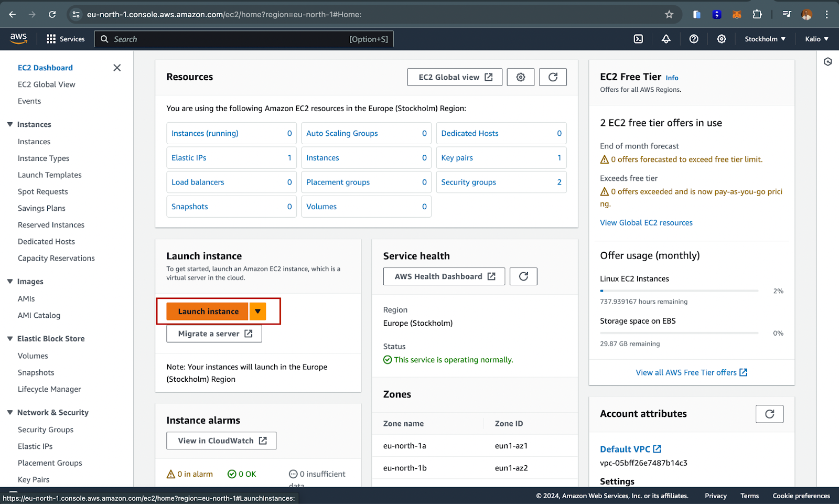Close the EC2 sidebar navigation

point(117,68)
